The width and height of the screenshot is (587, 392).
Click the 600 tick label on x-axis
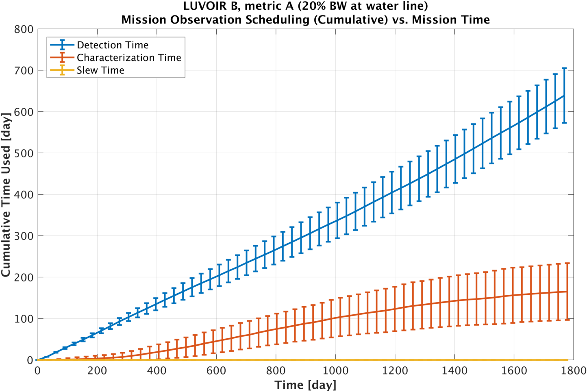[x=216, y=370]
